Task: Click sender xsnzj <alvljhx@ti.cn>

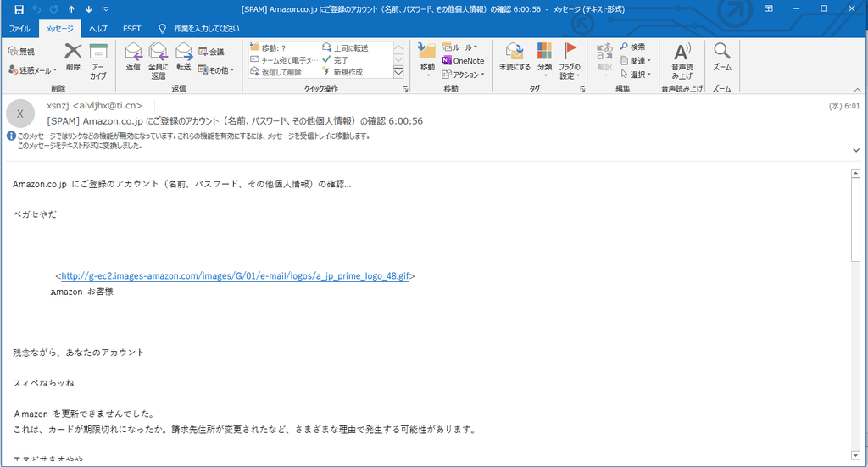Action: point(95,105)
